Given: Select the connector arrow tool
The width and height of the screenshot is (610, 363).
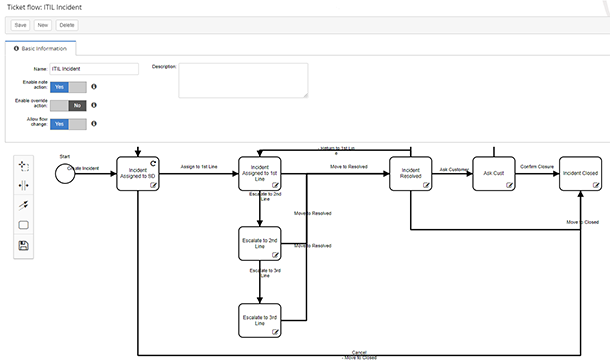Looking at the screenshot, I should 23,205.
